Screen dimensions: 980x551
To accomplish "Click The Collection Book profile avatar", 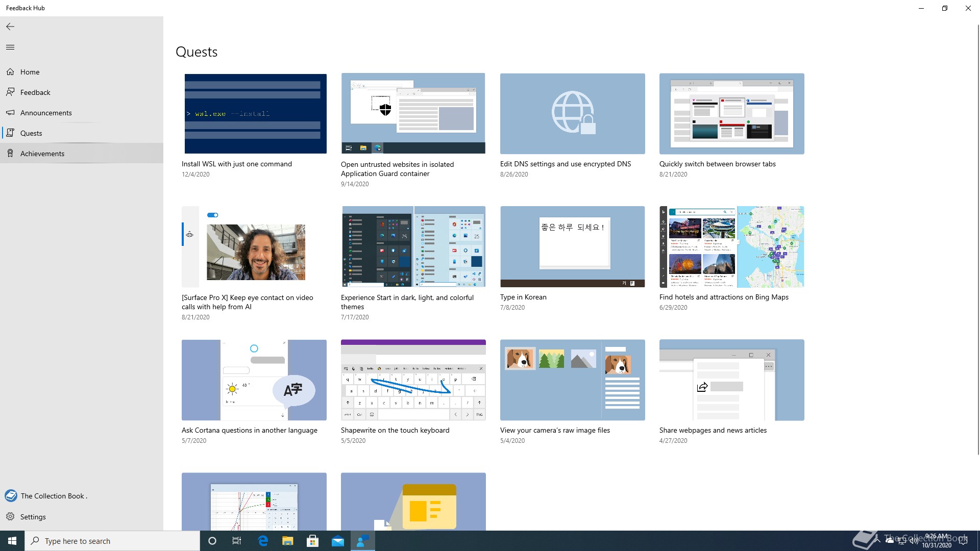I will click(11, 496).
